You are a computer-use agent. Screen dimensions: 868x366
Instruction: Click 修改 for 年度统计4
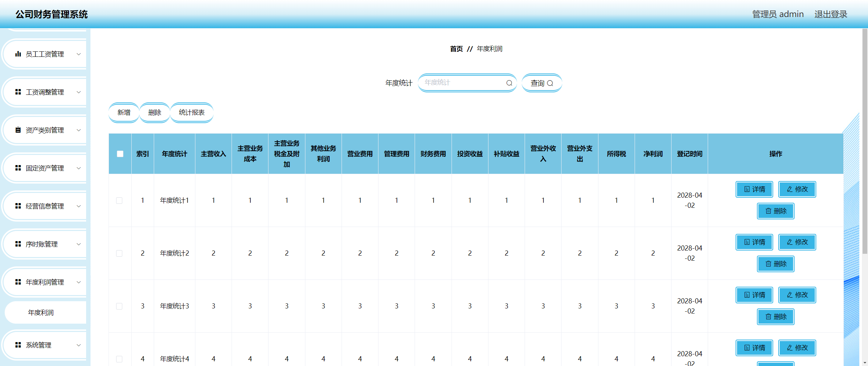[x=797, y=348]
